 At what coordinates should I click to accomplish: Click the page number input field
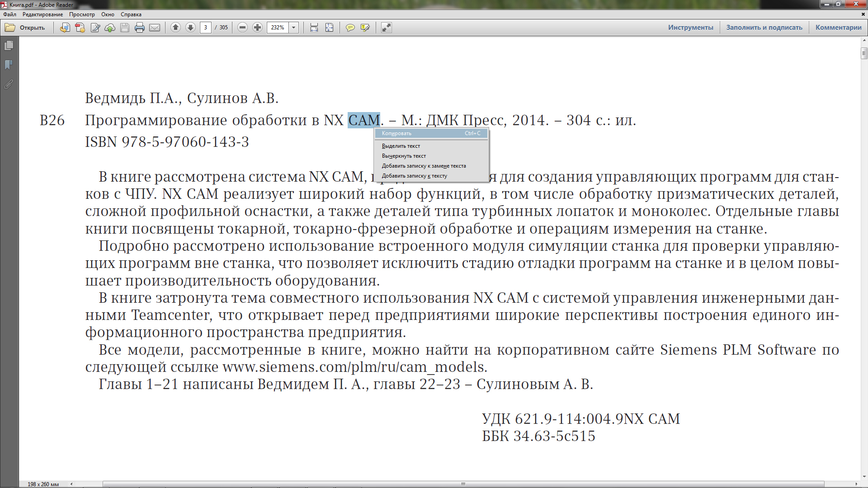tap(206, 28)
